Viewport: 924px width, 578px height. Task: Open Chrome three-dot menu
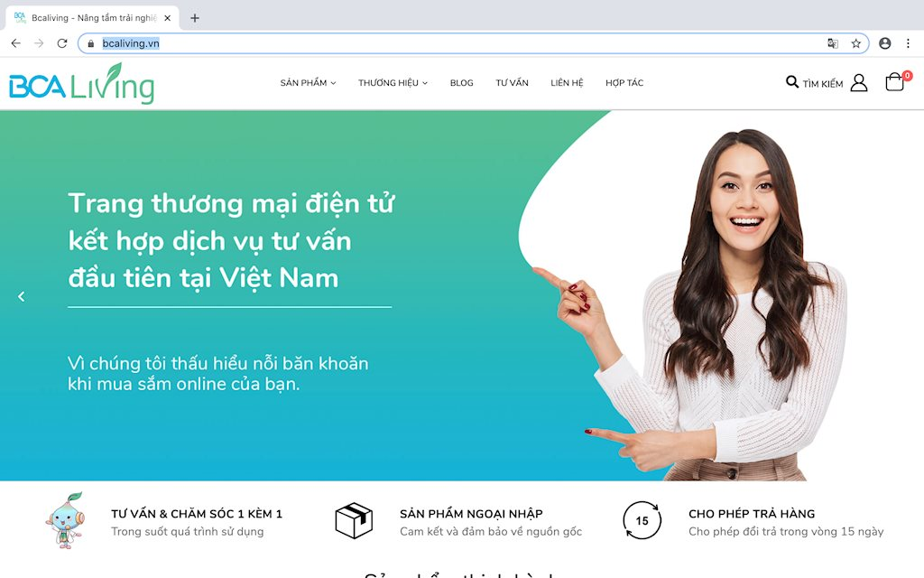click(908, 43)
